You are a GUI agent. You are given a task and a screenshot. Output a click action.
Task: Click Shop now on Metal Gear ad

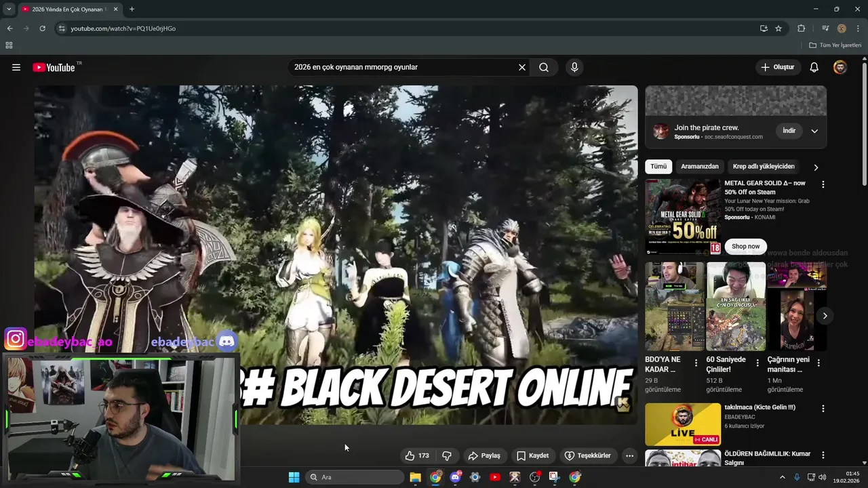(x=746, y=247)
